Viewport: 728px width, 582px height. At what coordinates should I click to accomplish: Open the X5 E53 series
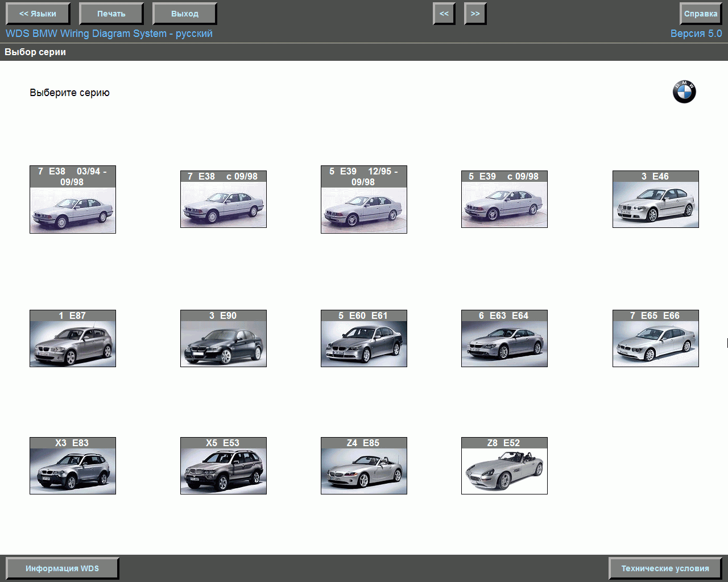tap(223, 471)
